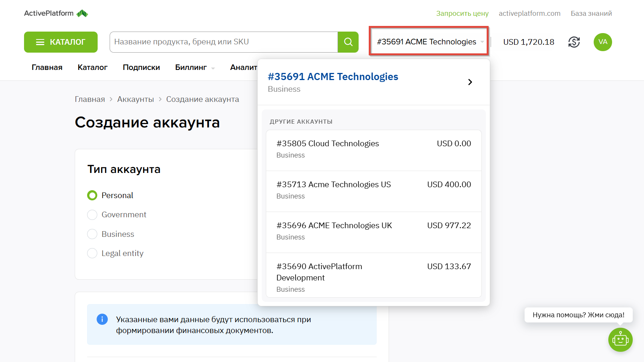Open the КАТАЛОГ green button

(x=61, y=42)
